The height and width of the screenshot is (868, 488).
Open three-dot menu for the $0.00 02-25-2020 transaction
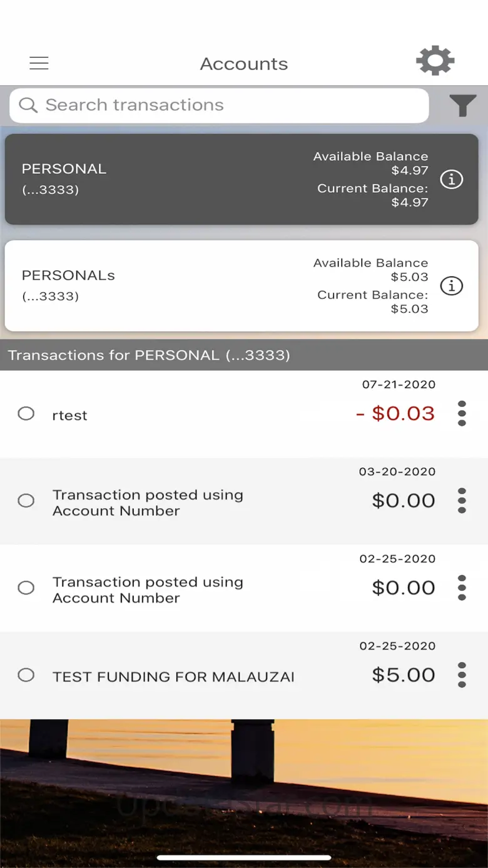coord(462,588)
